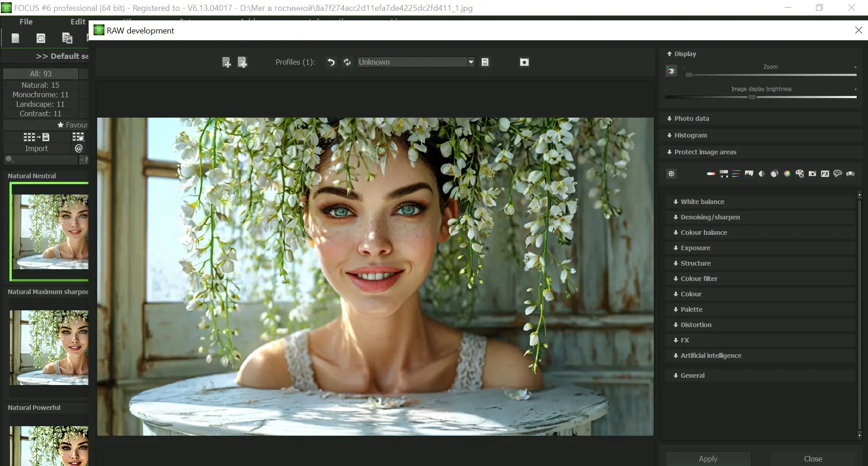
Task: Filter presets by Monochrome: 11
Action: tap(41, 95)
